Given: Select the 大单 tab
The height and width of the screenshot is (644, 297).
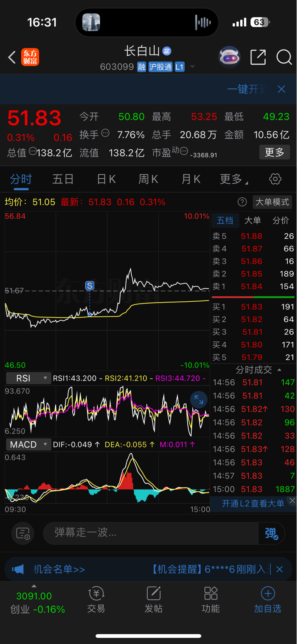Looking at the screenshot, I should point(253,220).
